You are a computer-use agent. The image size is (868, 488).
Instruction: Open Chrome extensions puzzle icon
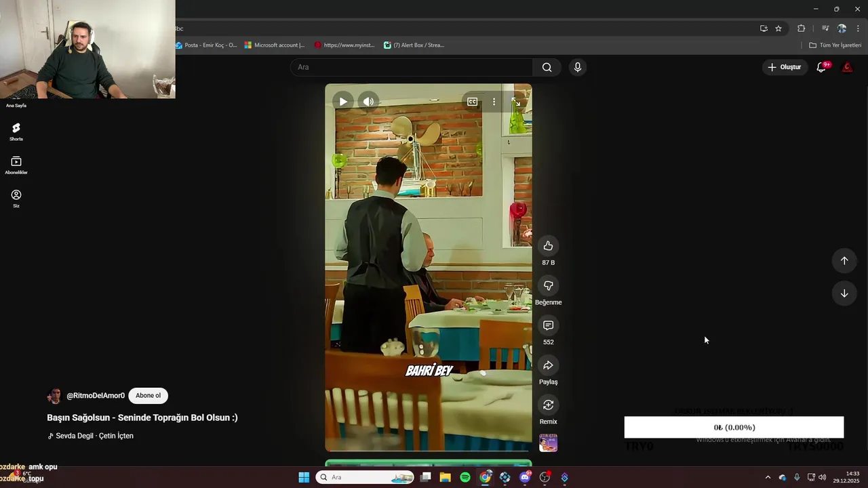coord(802,28)
